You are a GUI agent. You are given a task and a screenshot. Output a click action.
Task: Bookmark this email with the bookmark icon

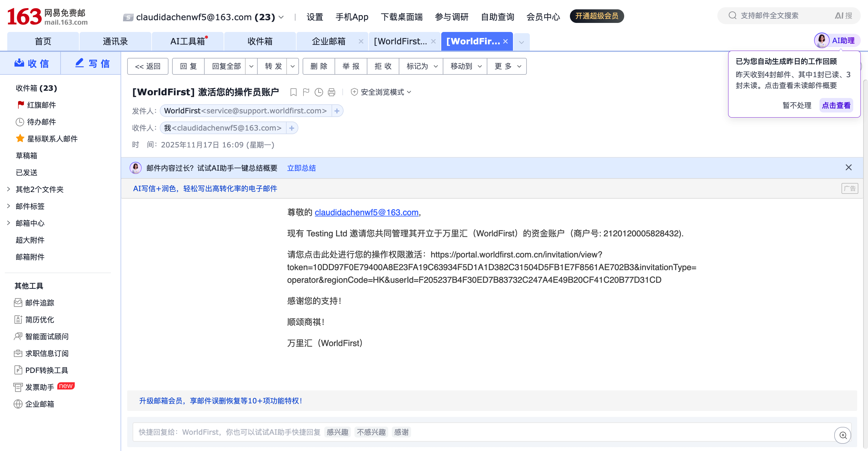(x=293, y=92)
